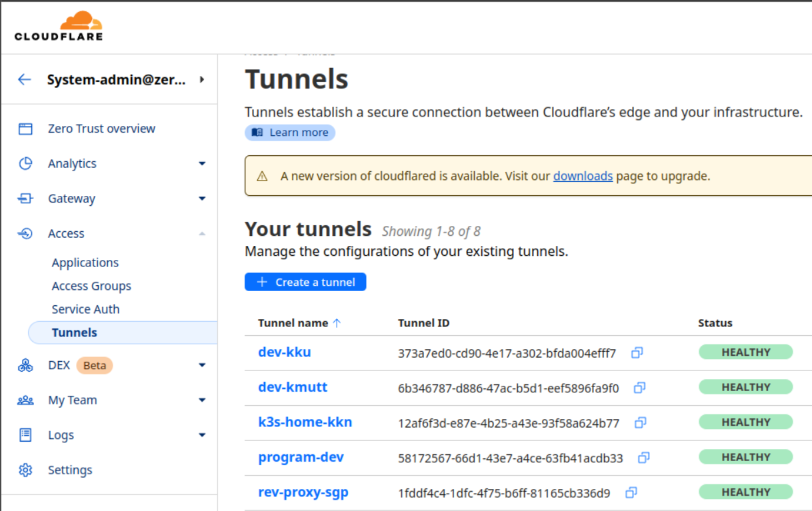Click the Create a tunnel button
The image size is (812, 511).
click(305, 282)
